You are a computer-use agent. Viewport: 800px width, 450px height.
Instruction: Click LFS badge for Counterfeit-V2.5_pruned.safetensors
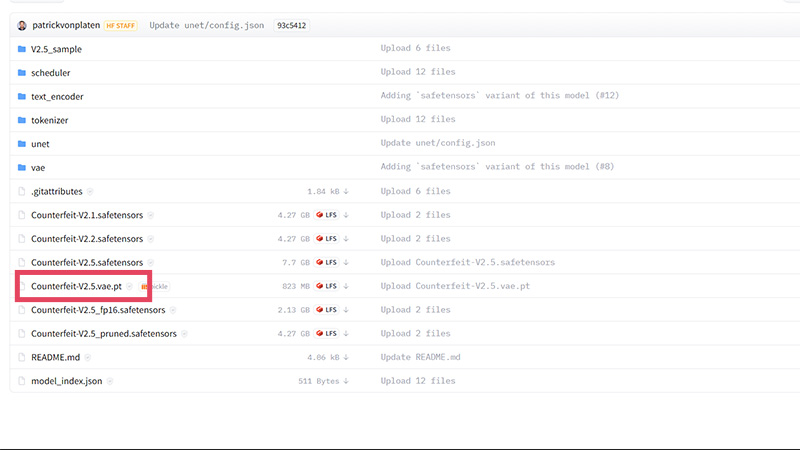(327, 334)
